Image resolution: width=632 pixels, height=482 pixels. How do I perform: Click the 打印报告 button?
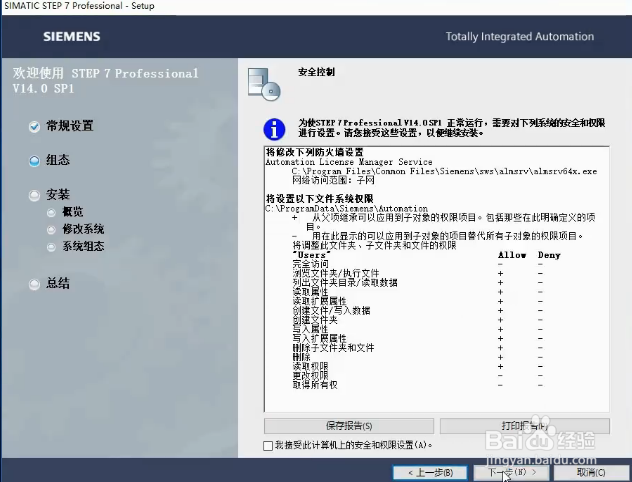525,426
